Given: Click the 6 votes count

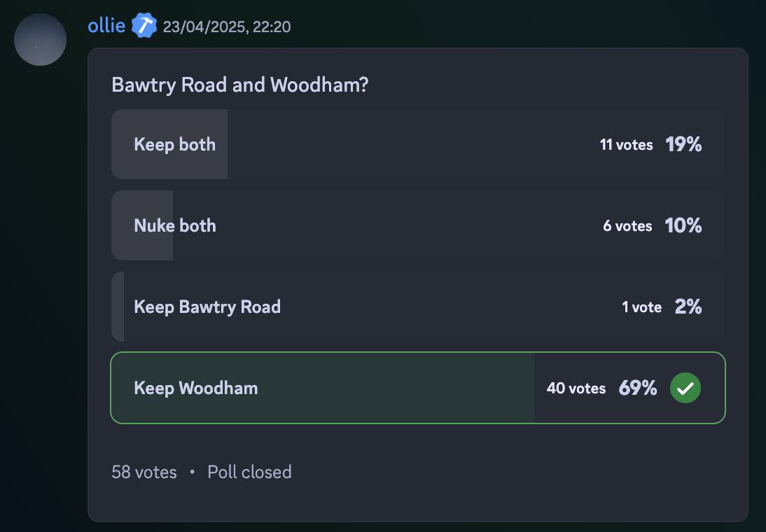Looking at the screenshot, I should 627,225.
